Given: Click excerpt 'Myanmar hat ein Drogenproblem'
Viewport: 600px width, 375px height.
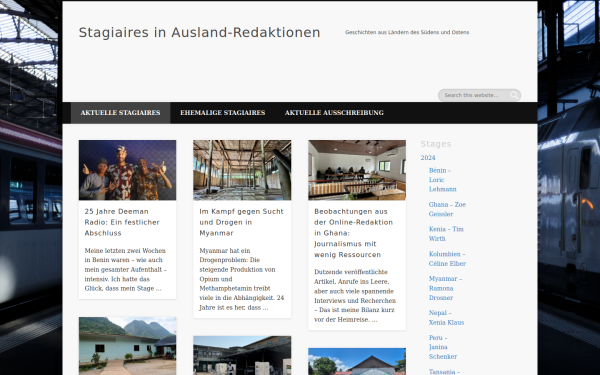Looking at the screenshot, I should click(241, 279).
